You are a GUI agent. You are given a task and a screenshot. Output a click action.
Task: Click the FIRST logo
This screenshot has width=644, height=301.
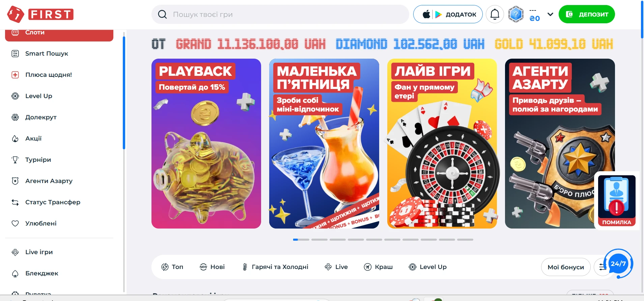click(40, 14)
